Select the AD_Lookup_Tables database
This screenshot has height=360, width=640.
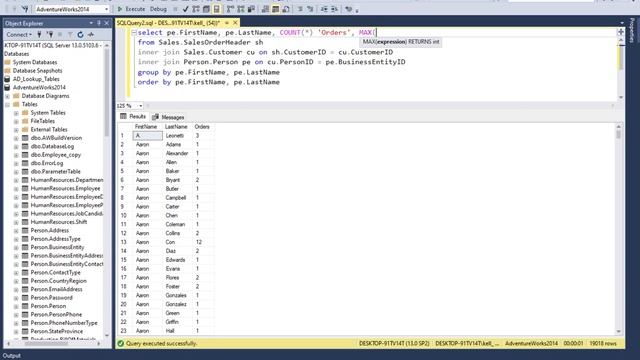(x=36, y=79)
